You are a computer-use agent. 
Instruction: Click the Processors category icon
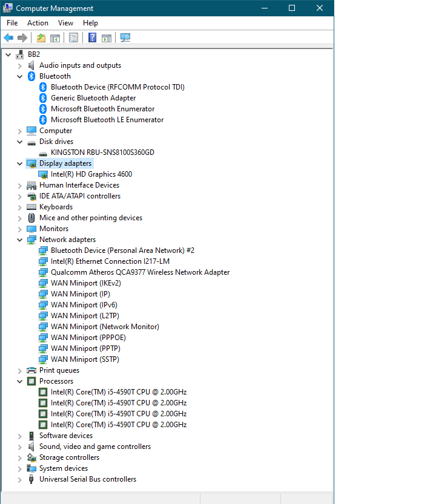pos(31,381)
